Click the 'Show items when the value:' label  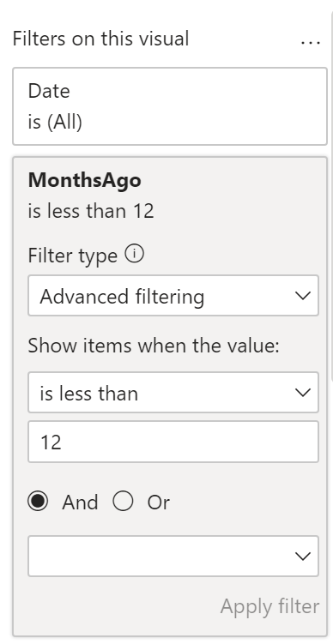click(x=154, y=346)
